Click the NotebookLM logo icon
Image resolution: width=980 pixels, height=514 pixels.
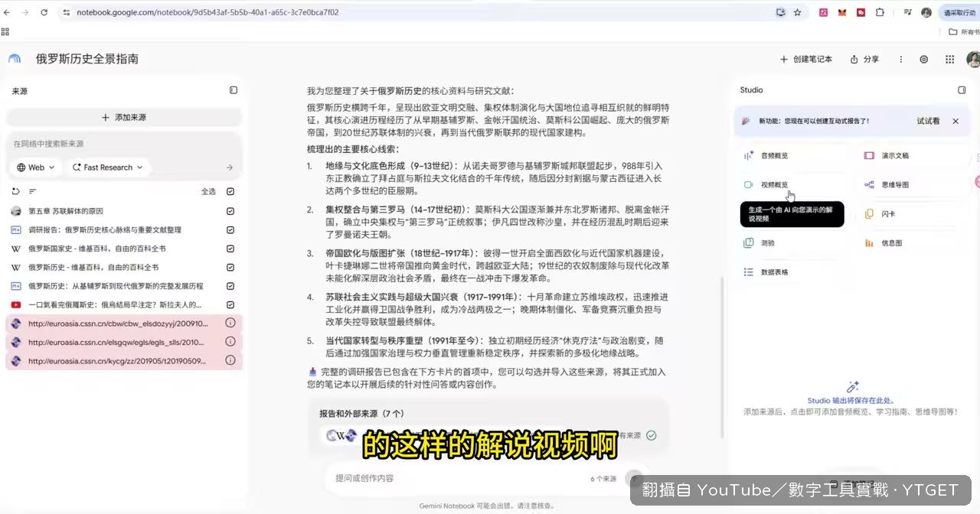point(15,59)
